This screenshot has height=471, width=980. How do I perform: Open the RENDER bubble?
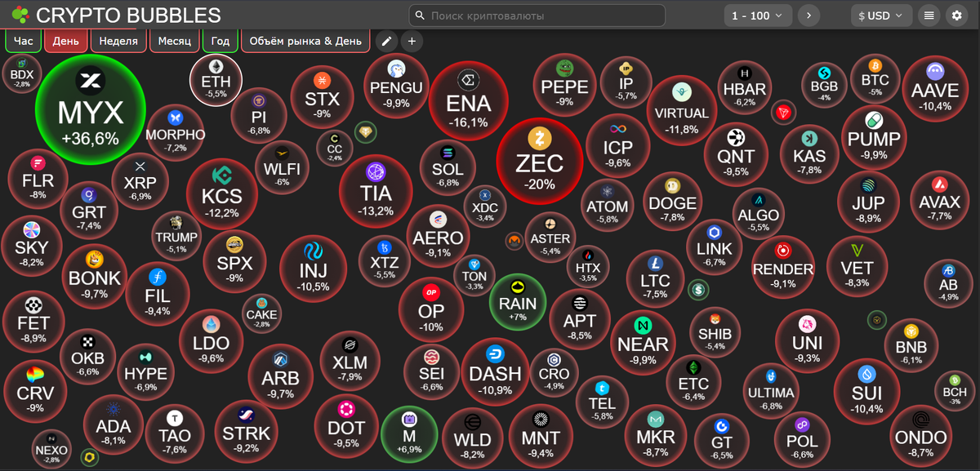[783, 268]
